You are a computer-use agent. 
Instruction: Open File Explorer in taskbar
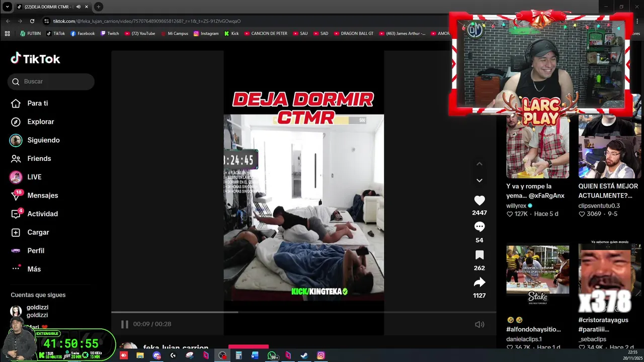[140, 355]
